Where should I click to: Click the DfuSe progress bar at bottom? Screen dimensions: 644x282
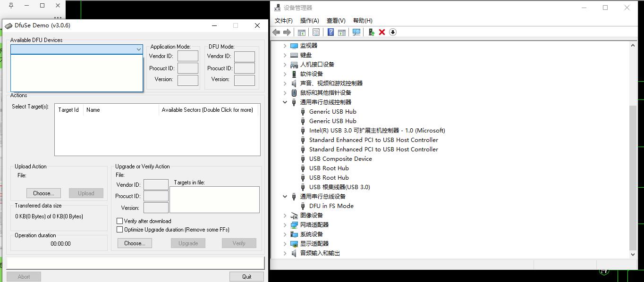135,263
